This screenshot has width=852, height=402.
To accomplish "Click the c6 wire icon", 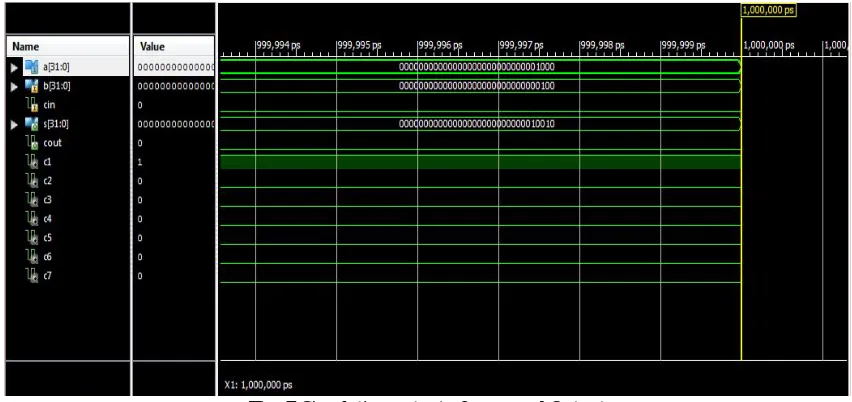I will [x=31, y=257].
